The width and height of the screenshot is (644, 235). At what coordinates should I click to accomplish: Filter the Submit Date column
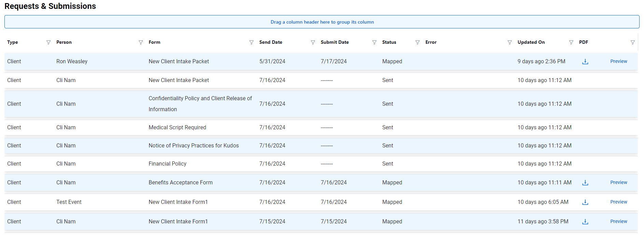(374, 42)
